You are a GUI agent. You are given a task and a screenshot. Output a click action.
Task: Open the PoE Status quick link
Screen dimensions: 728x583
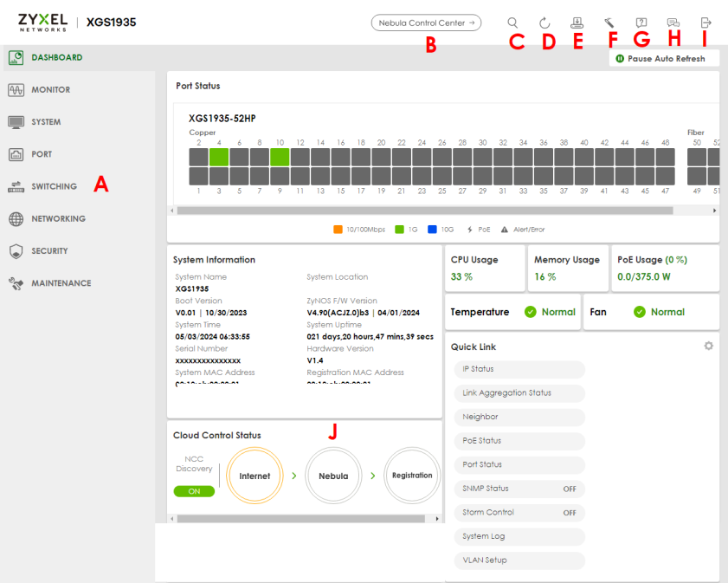[519, 441]
